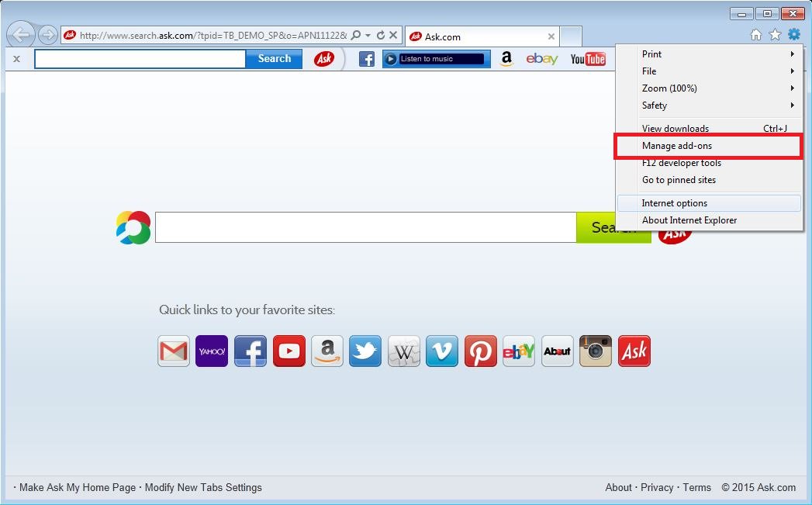Select the Twitter quick link icon
The width and height of the screenshot is (812, 505).
[x=365, y=351]
